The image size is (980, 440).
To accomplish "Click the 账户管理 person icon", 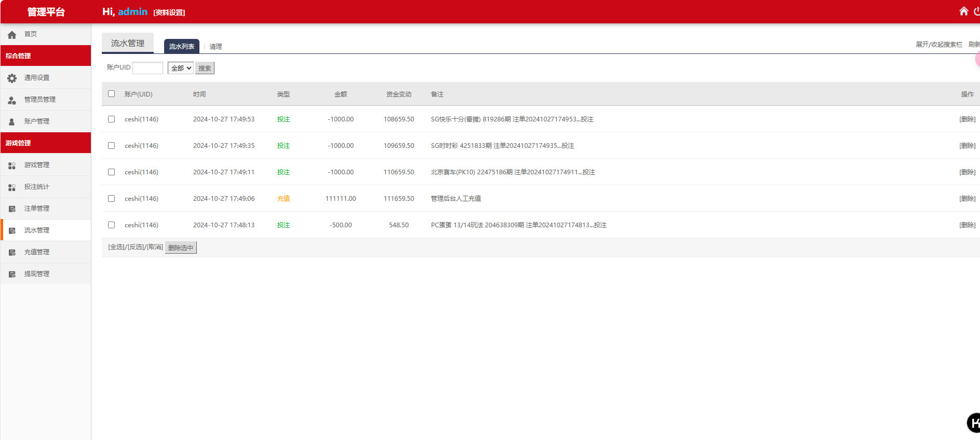I will [12, 121].
